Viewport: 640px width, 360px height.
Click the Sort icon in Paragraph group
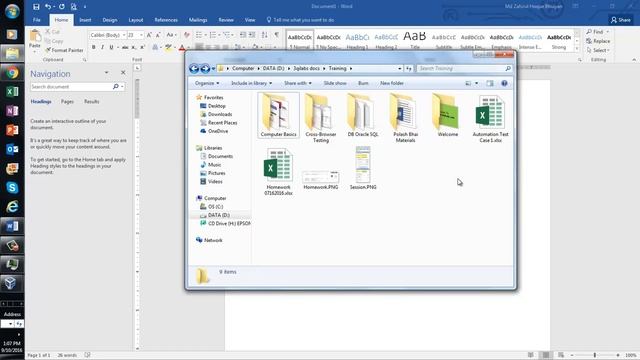tap(264, 35)
